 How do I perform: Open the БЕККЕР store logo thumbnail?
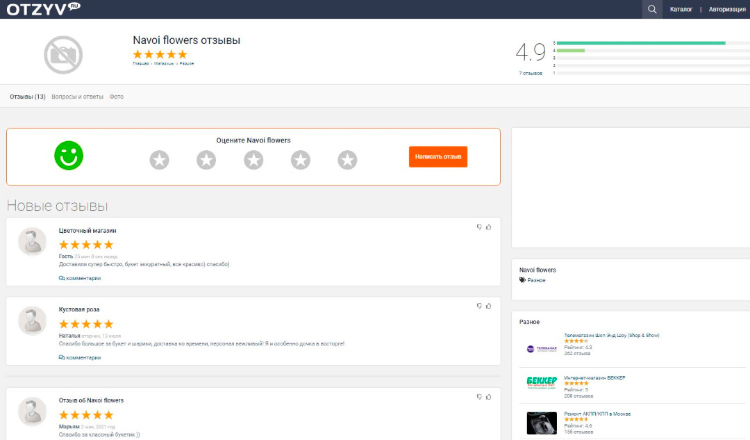[x=541, y=382]
